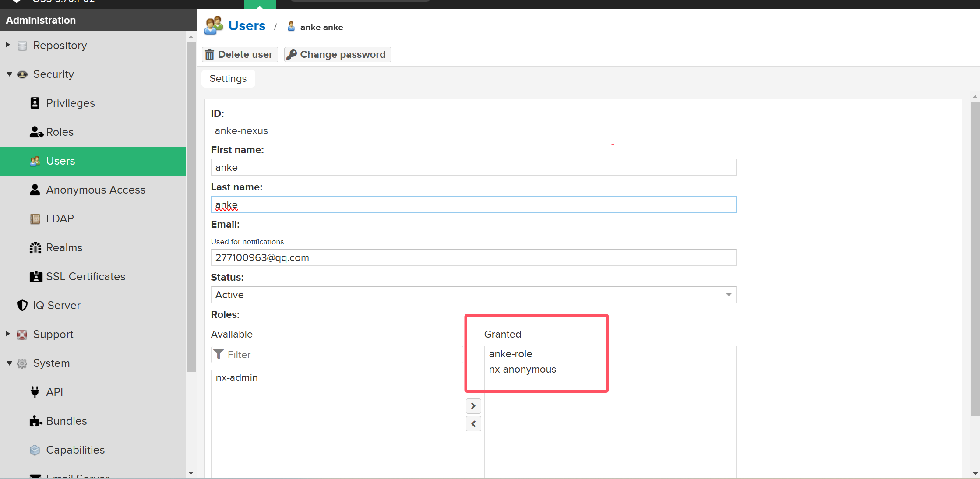This screenshot has width=980, height=479.
Task: Open Anonymous Access menu item
Action: 95,190
